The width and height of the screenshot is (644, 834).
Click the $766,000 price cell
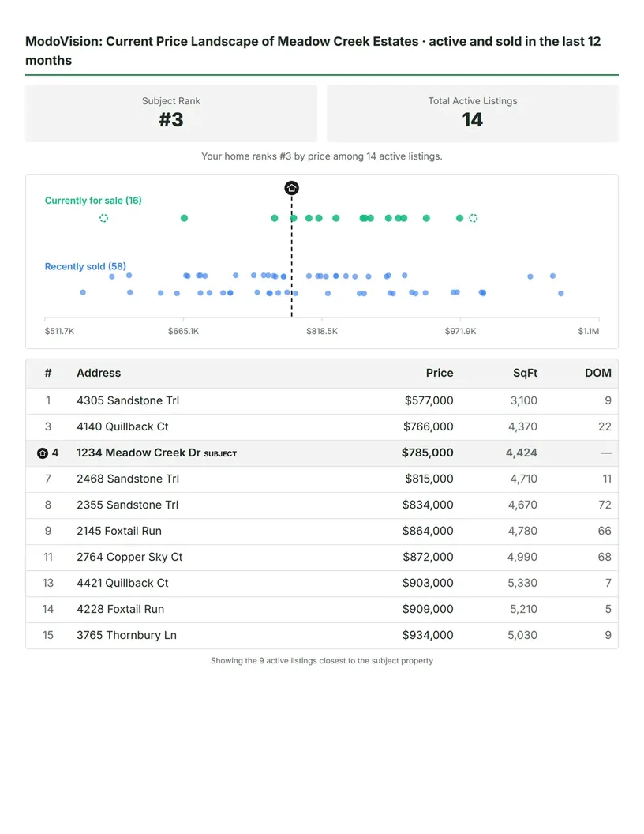[x=429, y=426]
